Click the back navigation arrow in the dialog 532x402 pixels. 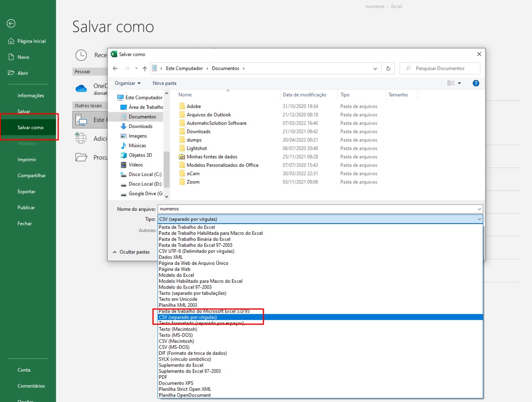[115, 68]
